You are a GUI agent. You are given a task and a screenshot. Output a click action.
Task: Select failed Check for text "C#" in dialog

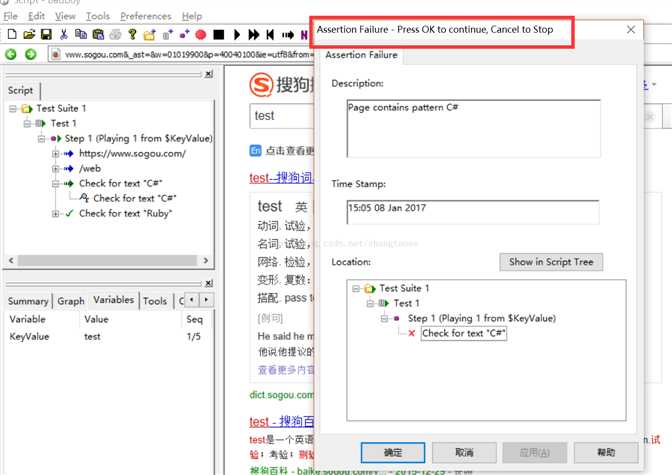pos(464,333)
